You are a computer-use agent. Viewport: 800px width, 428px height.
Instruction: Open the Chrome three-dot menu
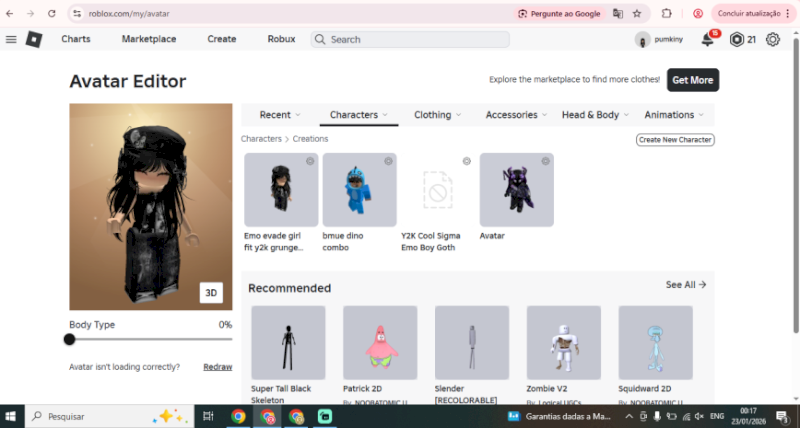click(x=788, y=14)
